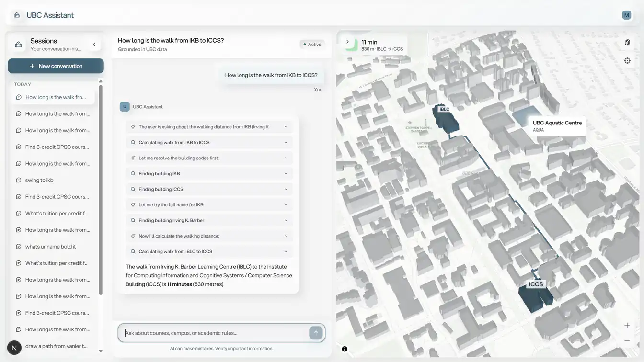Expand the 11 min route card chevron

[x=347, y=42]
